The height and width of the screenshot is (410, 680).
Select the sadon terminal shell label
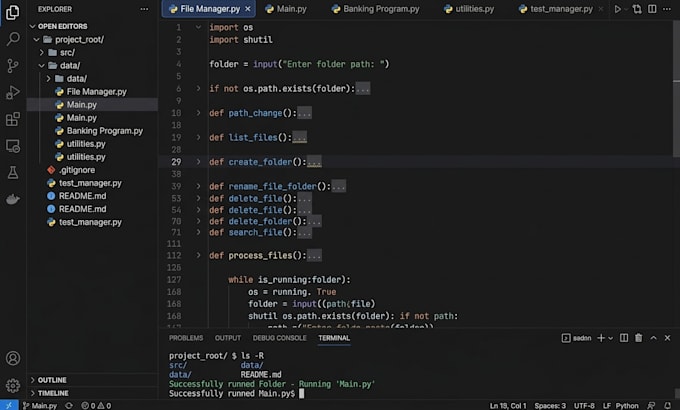coord(576,338)
